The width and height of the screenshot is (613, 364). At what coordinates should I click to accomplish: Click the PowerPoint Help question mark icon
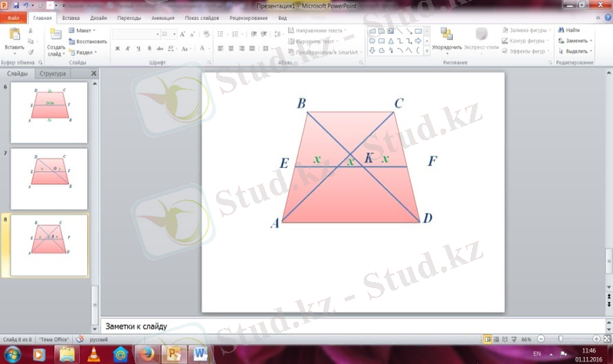pos(605,17)
